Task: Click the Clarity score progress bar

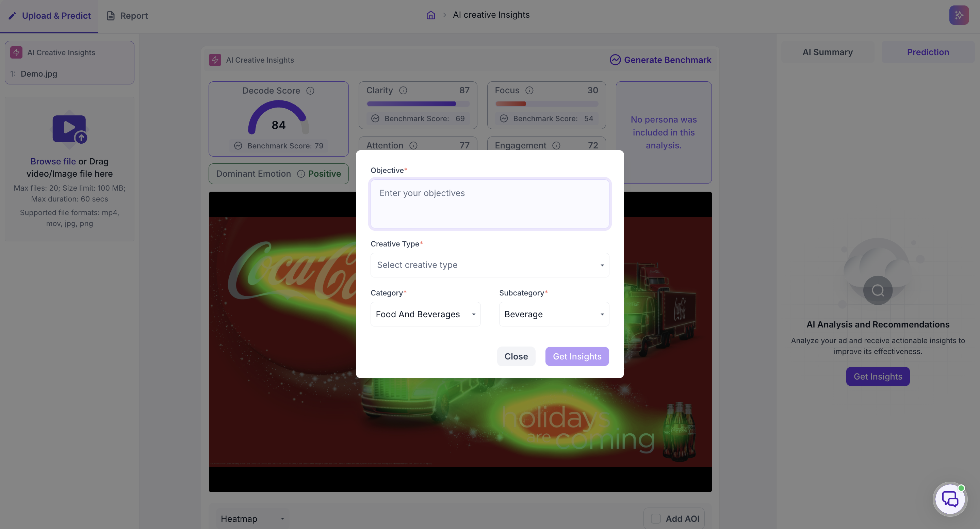Action: click(418, 103)
